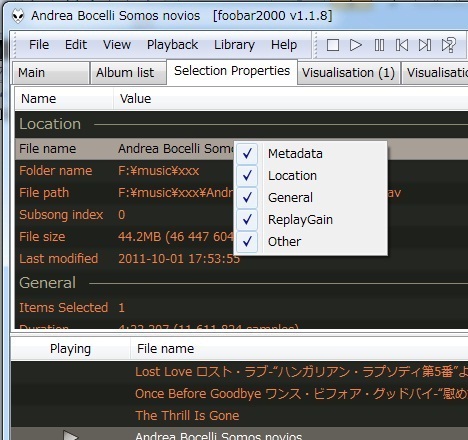The image size is (468, 440).
Task: Select Once Before Goodbye track in playlist
Action: [239, 394]
